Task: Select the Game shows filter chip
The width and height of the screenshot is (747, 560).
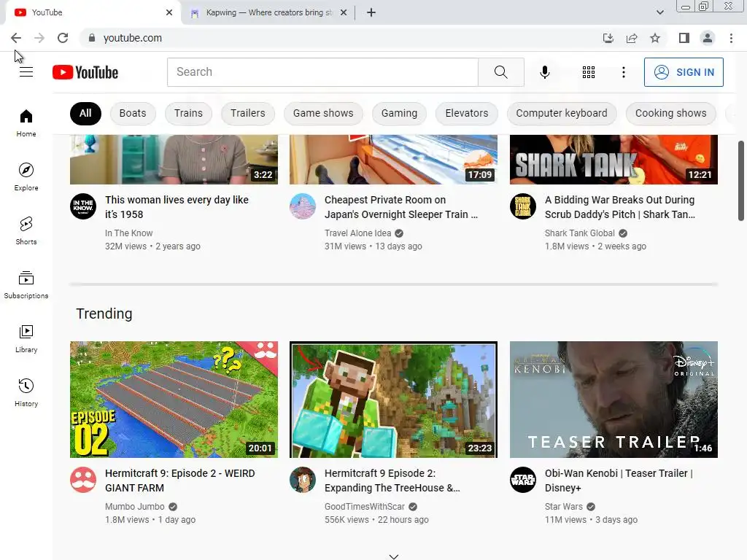Action: (x=323, y=113)
